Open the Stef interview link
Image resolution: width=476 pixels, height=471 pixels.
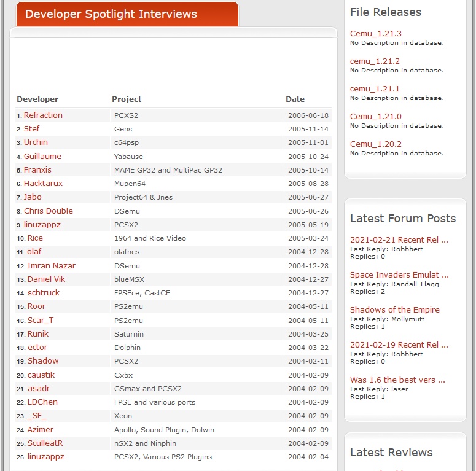click(31, 129)
